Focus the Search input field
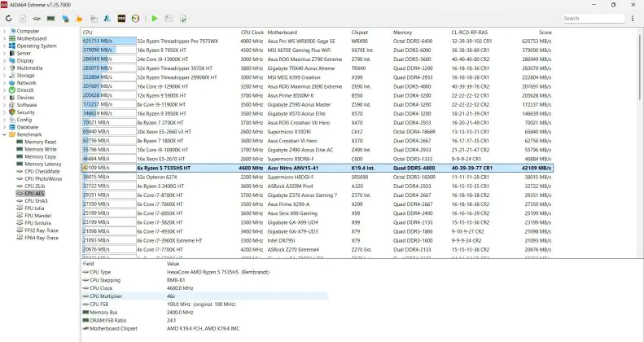The image size is (644, 342). (594, 19)
